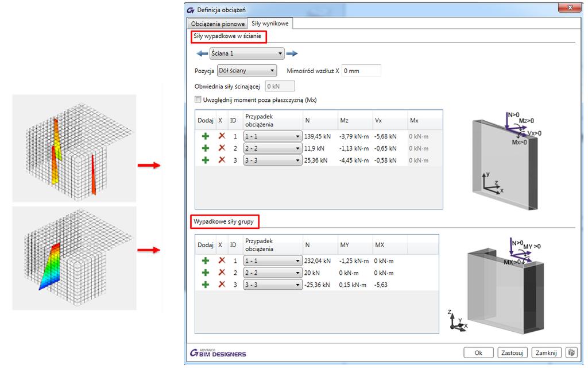Click Obwiednia siły ścinającej field

280,86
